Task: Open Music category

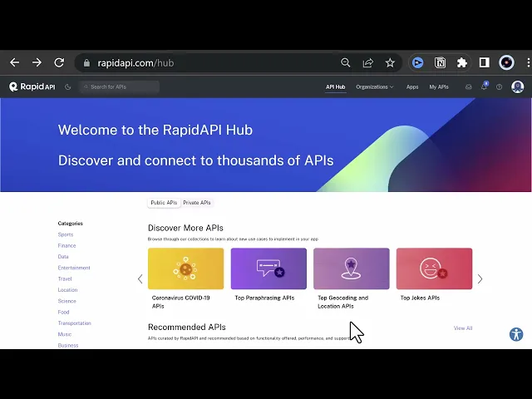Action: click(65, 334)
